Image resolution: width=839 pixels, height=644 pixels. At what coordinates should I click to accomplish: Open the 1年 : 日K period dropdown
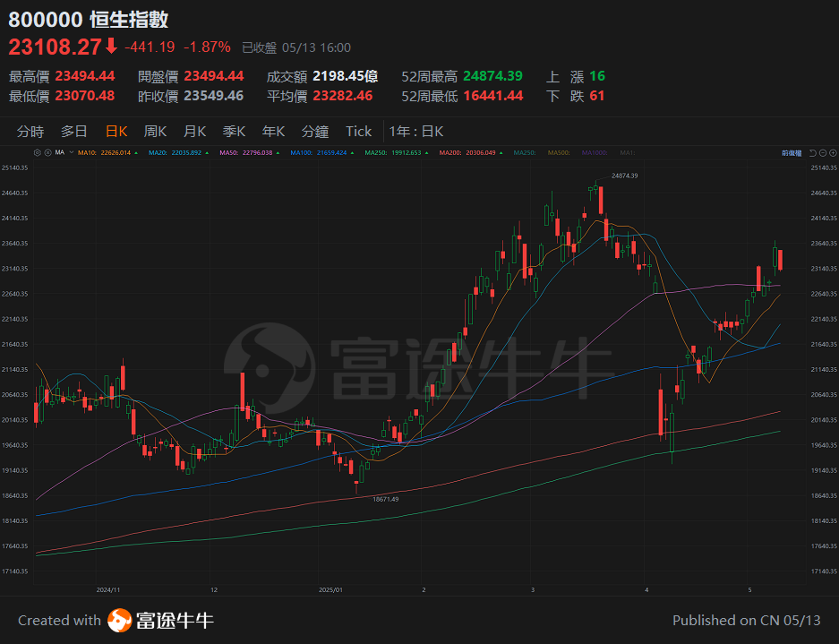tap(419, 131)
